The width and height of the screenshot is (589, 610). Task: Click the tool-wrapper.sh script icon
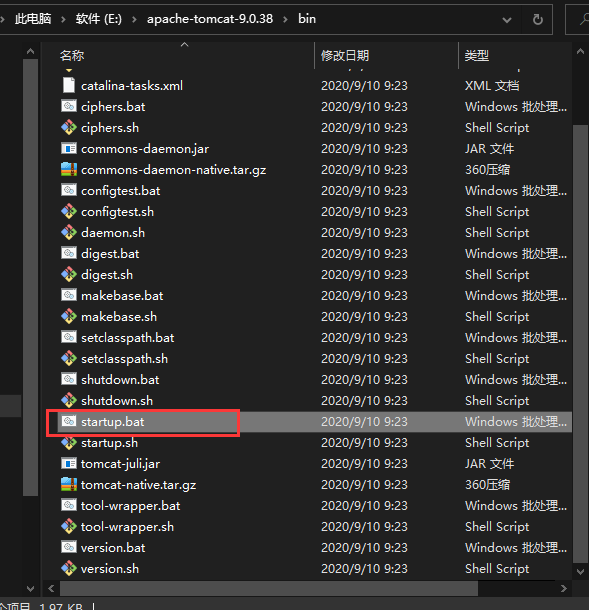[x=69, y=526]
